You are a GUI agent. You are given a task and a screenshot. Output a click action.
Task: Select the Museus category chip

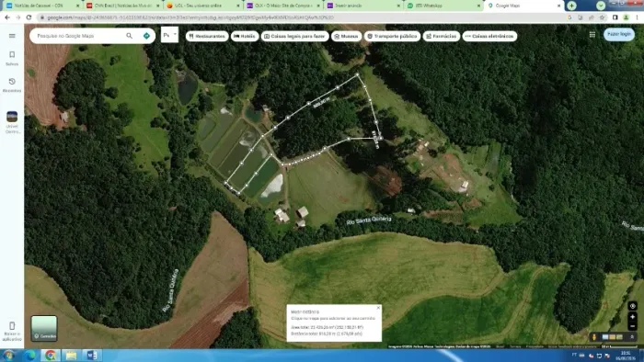[x=346, y=36]
